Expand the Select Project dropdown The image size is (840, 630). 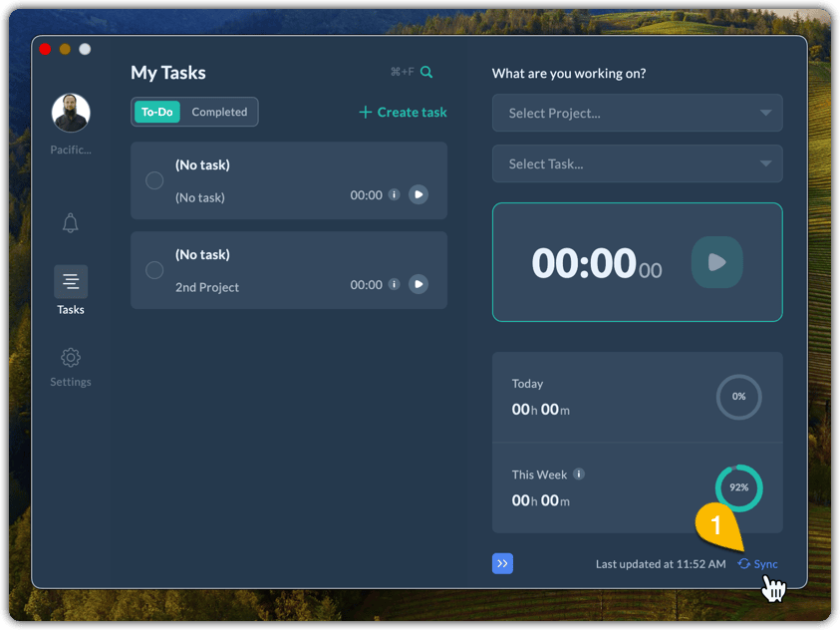point(637,113)
